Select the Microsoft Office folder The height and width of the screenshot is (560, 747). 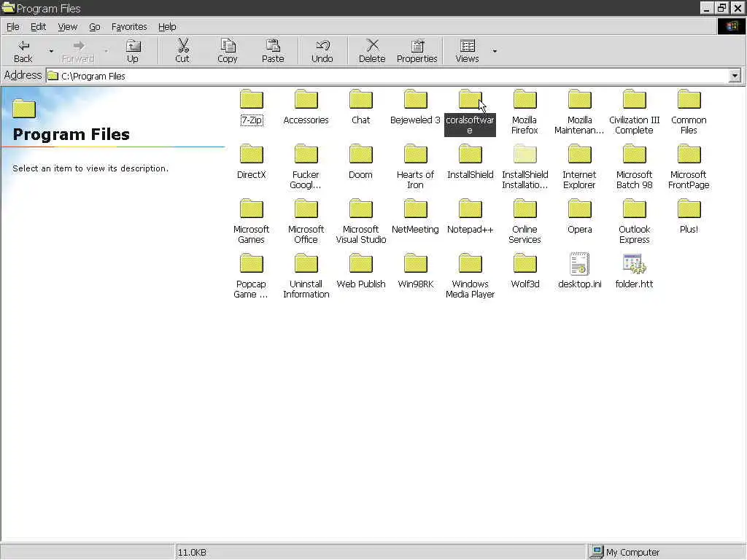tap(306, 222)
